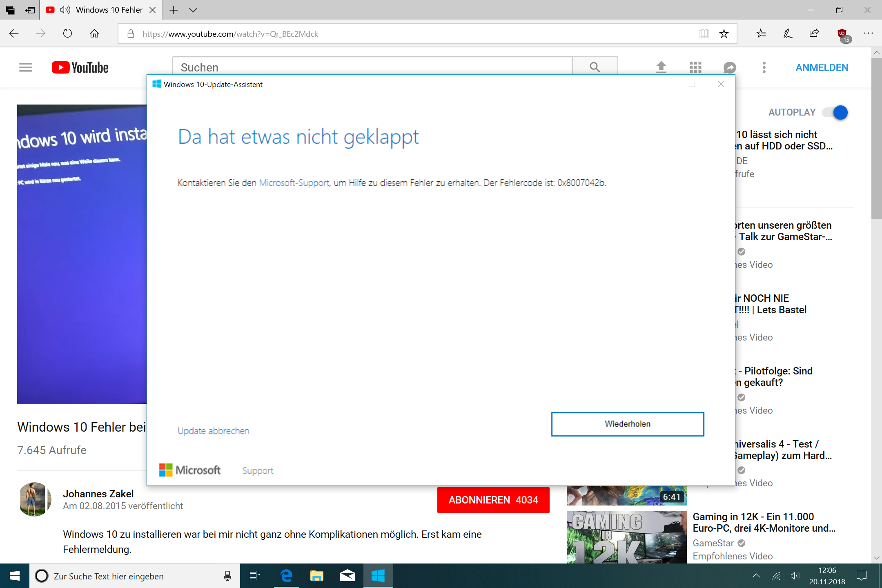The width and height of the screenshot is (882, 588).
Task: Click the YouTube upload video icon
Action: pyautogui.click(x=661, y=67)
